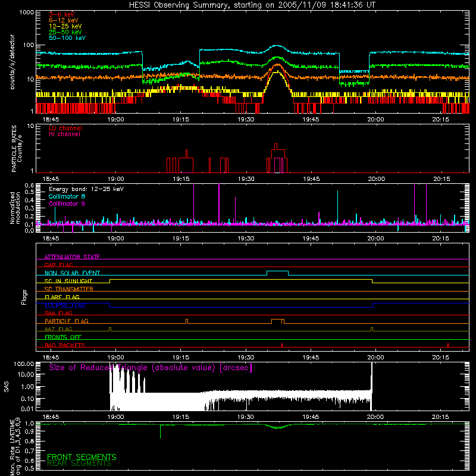Image resolution: width=476 pixels, height=476 pixels.
Task: Click the NON SOLAR EVENT flag label
Action: (72, 273)
